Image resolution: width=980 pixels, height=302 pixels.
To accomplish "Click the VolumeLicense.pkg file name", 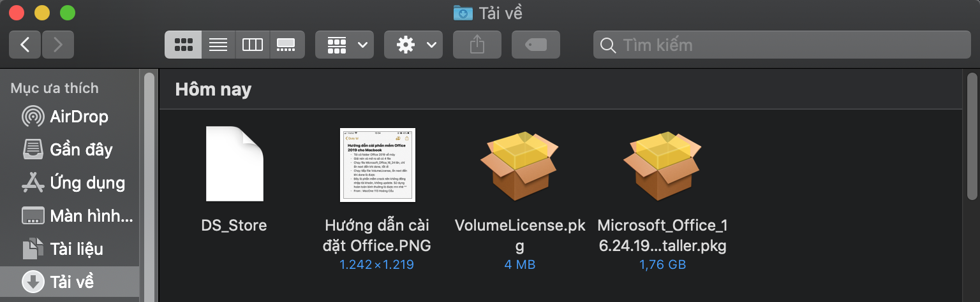I will pos(520,236).
